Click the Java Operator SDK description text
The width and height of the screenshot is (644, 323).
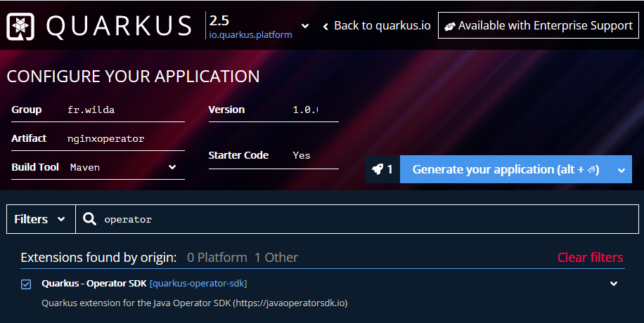tap(194, 303)
